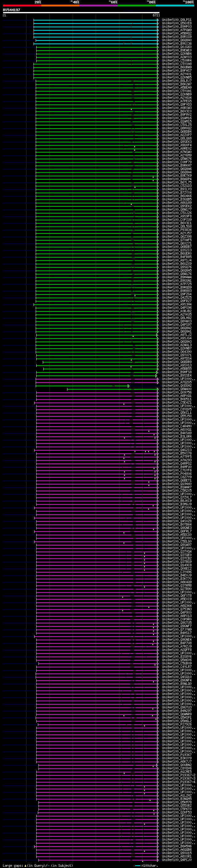The width and height of the screenshot is (197, 868).
Task: Open hit UniRef100_B9HP03
Action: coord(176,26)
